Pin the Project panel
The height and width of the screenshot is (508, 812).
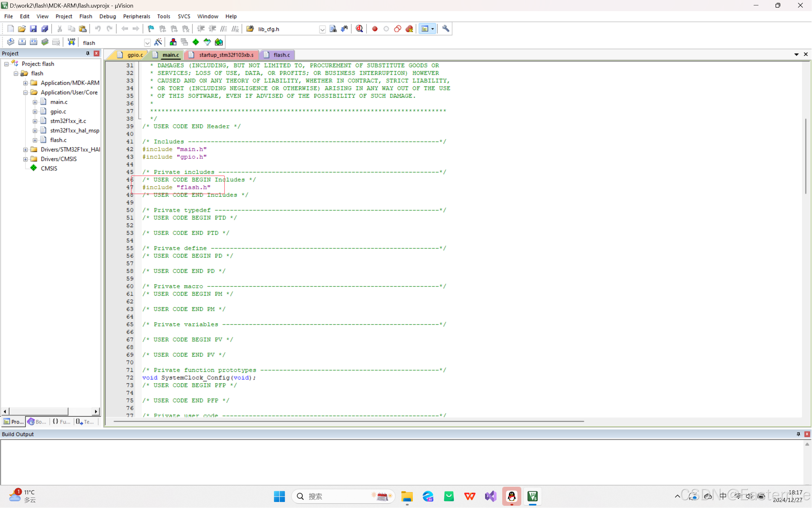coord(88,53)
